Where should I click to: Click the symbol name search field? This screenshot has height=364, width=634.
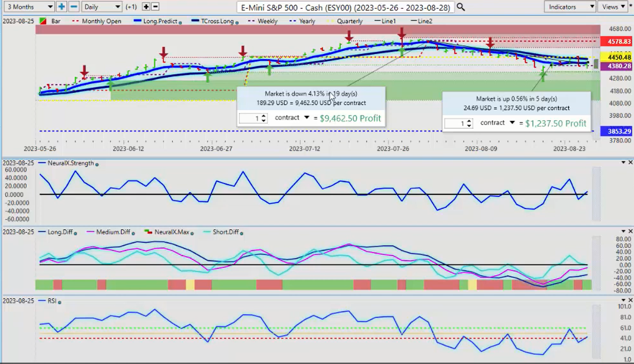coord(346,7)
